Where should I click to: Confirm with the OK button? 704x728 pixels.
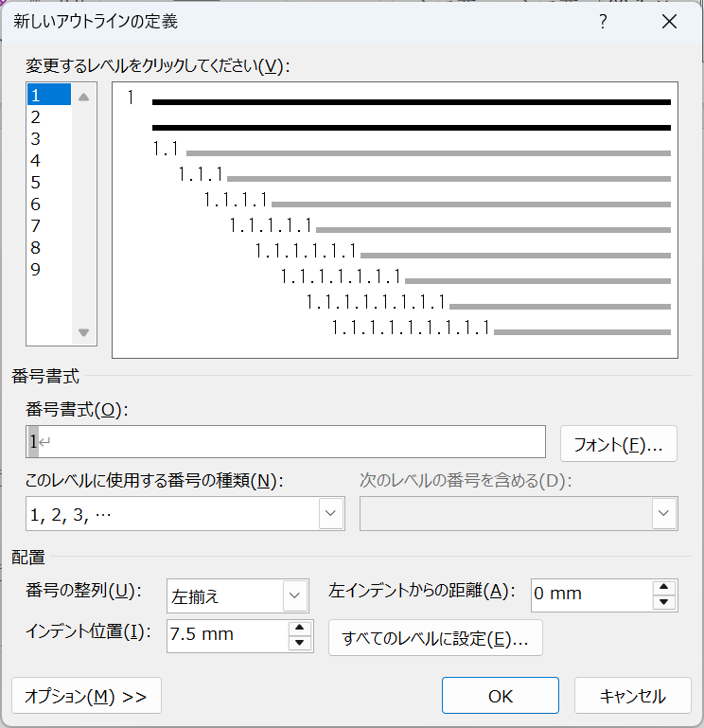pos(500,696)
